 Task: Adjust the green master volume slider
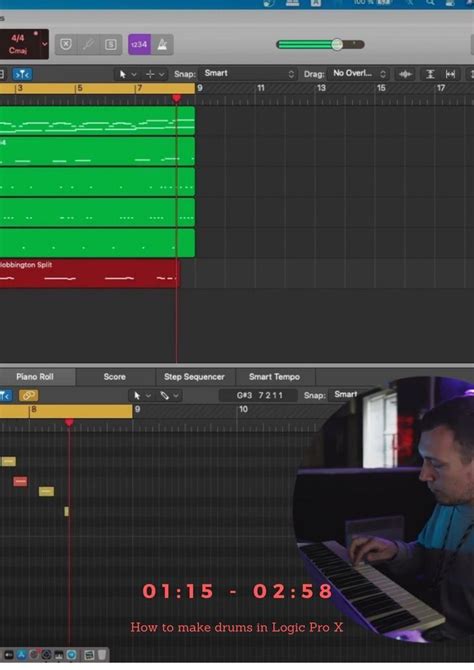click(x=320, y=44)
